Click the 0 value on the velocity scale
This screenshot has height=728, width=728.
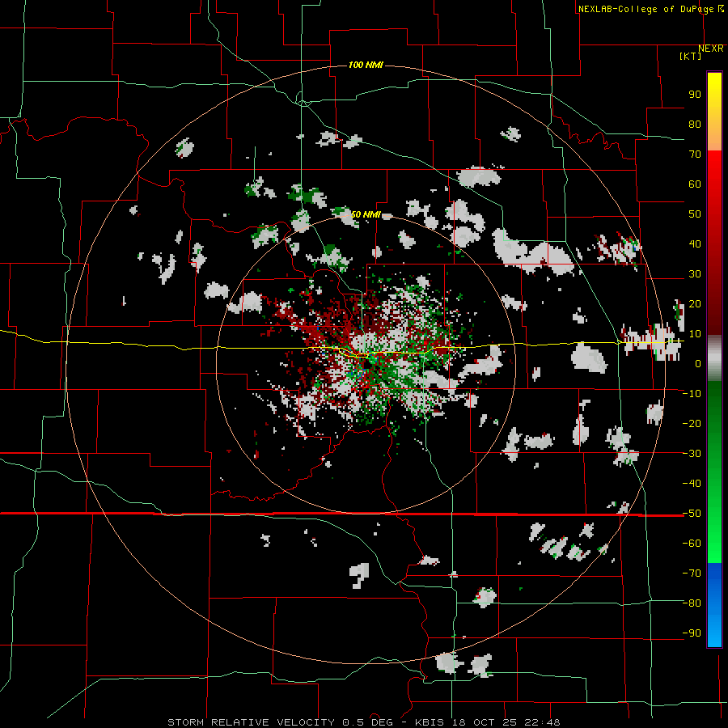(x=698, y=363)
